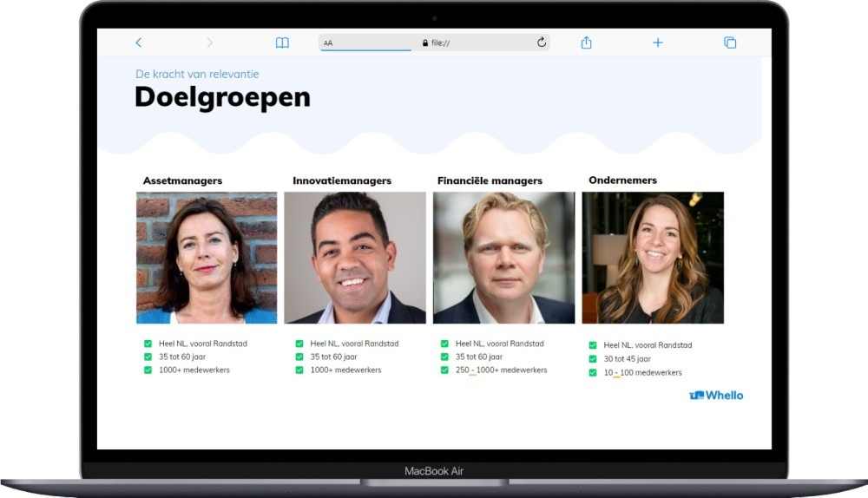Click the Ondernemers portrait photo
Image resolution: width=868 pixels, height=498 pixels.
pyautogui.click(x=653, y=258)
